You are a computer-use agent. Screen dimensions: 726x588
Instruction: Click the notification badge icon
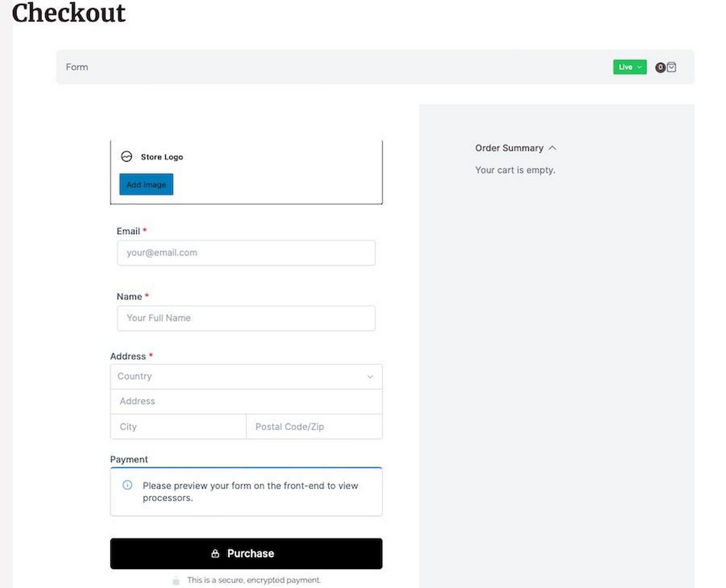[660, 67]
